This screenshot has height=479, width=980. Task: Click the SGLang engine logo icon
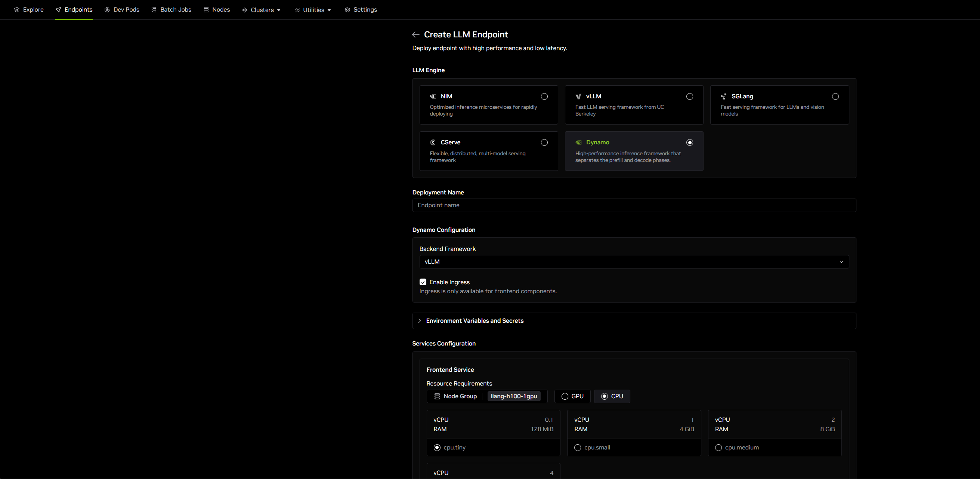point(723,96)
